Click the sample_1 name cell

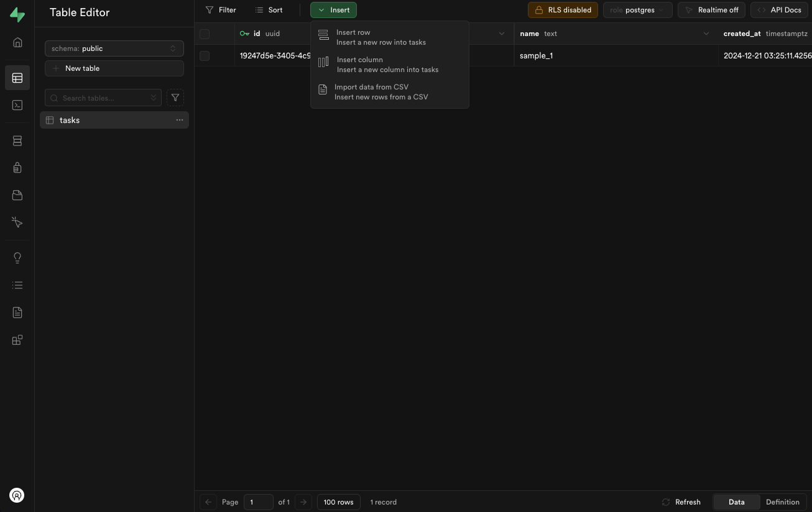(x=616, y=56)
